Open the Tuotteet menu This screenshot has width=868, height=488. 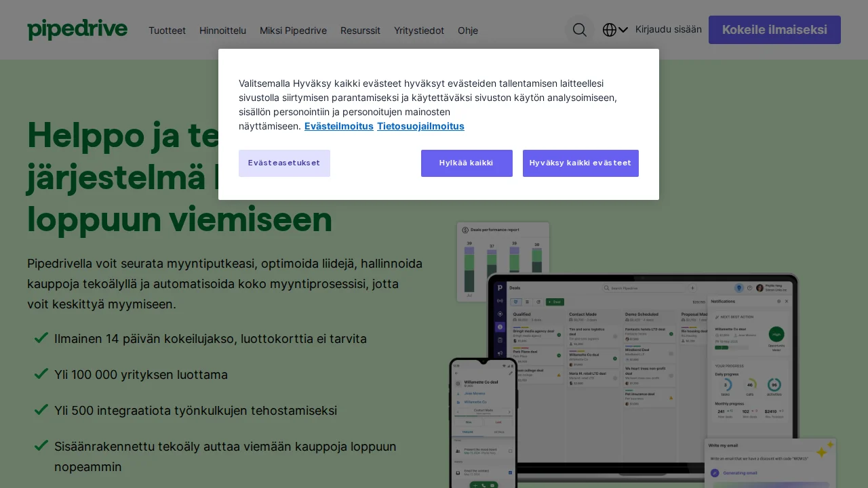(167, 30)
